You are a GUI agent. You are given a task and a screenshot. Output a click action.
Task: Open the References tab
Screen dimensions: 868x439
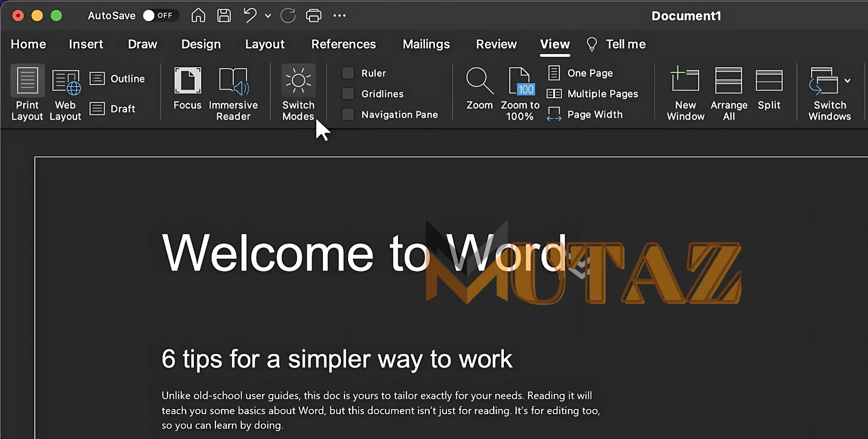[x=344, y=44]
